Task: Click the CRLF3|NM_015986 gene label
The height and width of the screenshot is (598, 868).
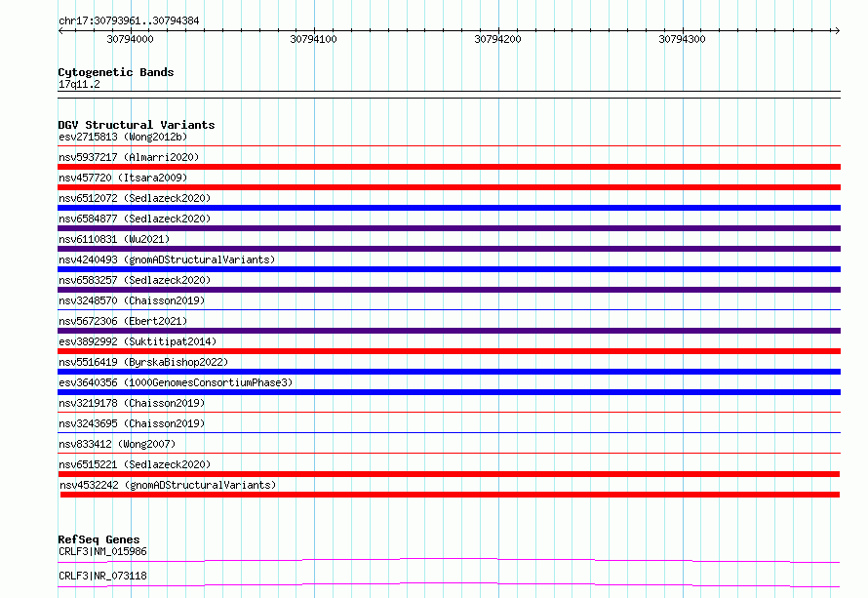Action: coord(102,551)
